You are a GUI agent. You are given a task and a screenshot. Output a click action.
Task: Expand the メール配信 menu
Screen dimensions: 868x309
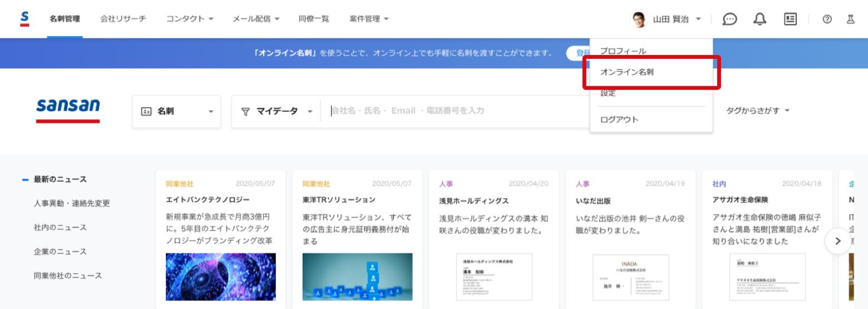click(x=256, y=19)
